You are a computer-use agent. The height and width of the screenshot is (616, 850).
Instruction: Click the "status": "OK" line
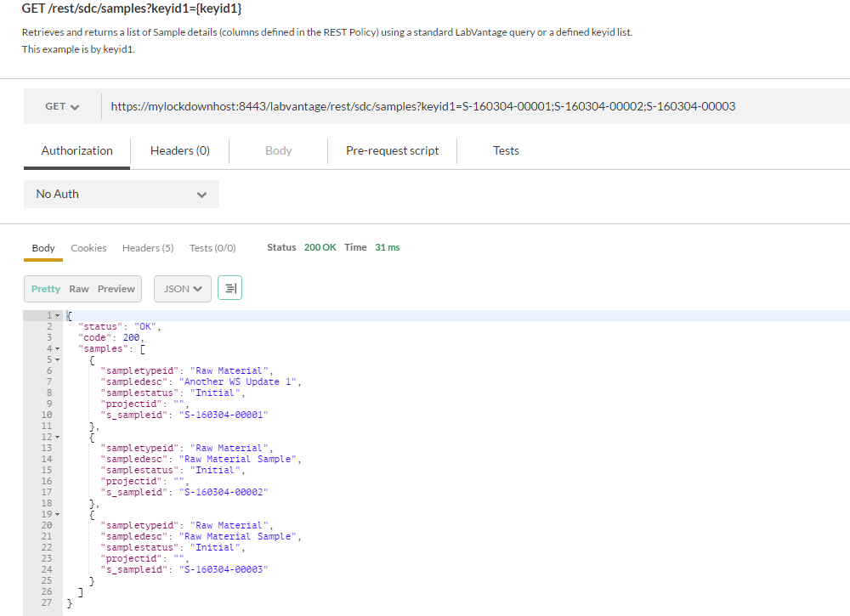tap(119, 326)
